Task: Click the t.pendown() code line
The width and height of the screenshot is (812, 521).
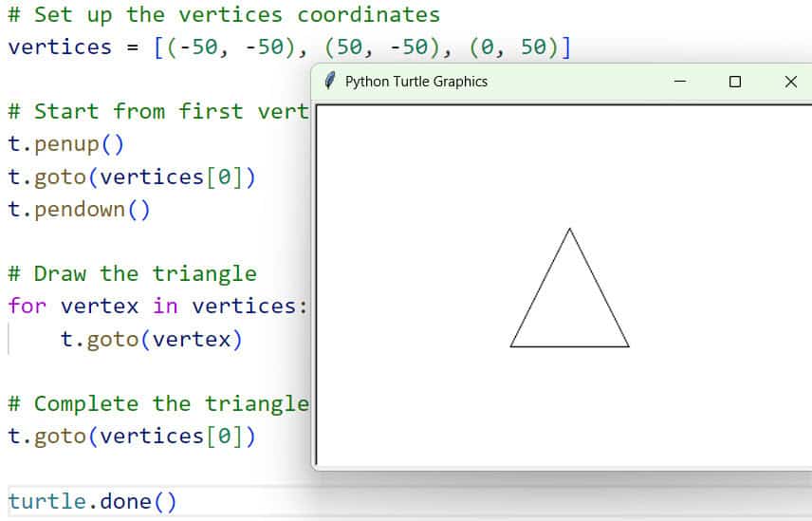Action: pyautogui.click(x=79, y=209)
